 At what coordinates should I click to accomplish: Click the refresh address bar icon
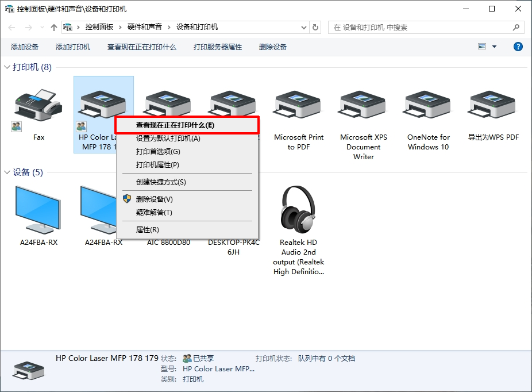(315, 27)
